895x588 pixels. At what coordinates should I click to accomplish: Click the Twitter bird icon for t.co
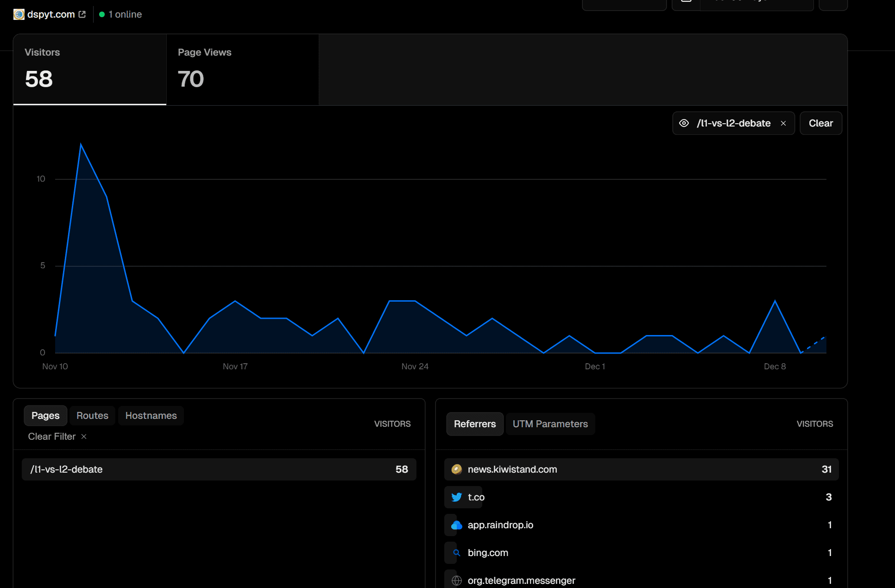[457, 497]
